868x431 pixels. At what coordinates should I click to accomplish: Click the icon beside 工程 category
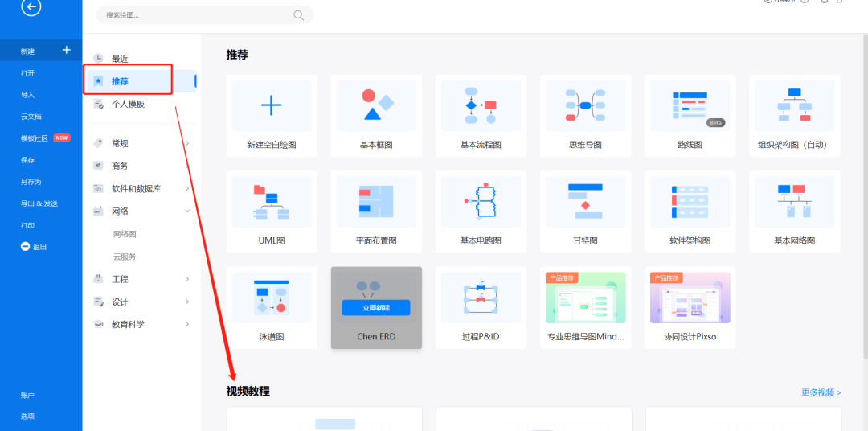click(x=99, y=279)
